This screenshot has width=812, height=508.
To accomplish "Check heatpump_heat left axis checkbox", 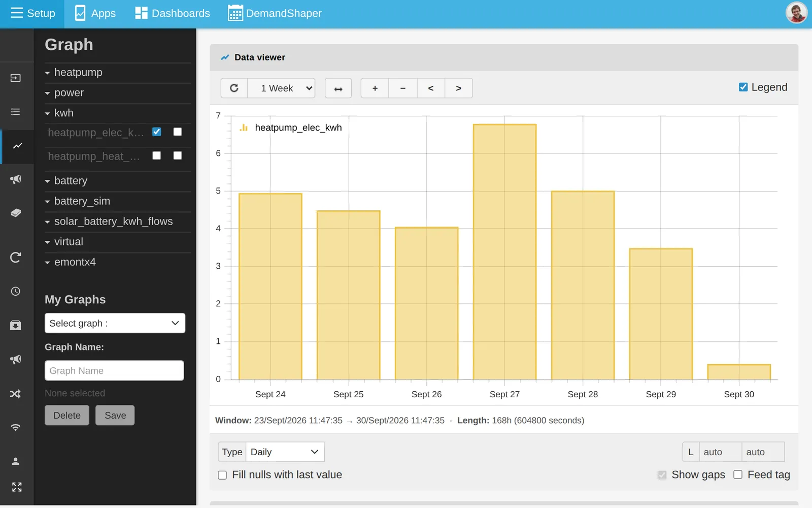I will 157,155.
